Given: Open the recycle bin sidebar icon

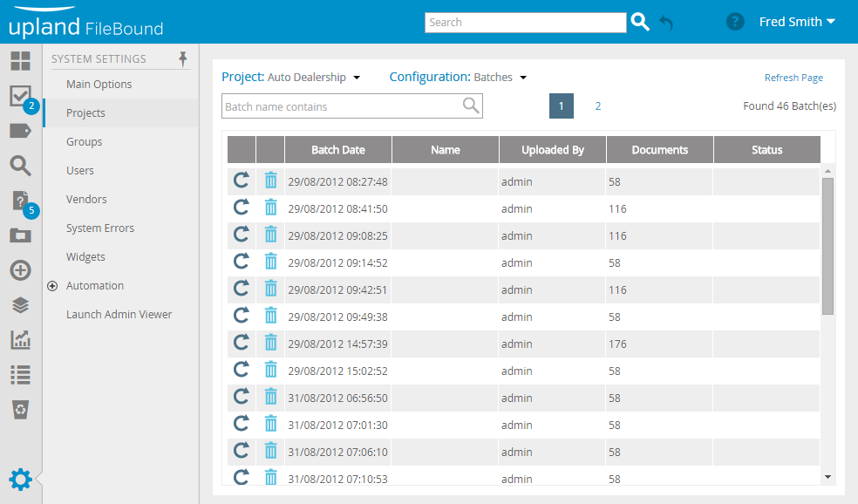Looking at the screenshot, I should (20, 410).
